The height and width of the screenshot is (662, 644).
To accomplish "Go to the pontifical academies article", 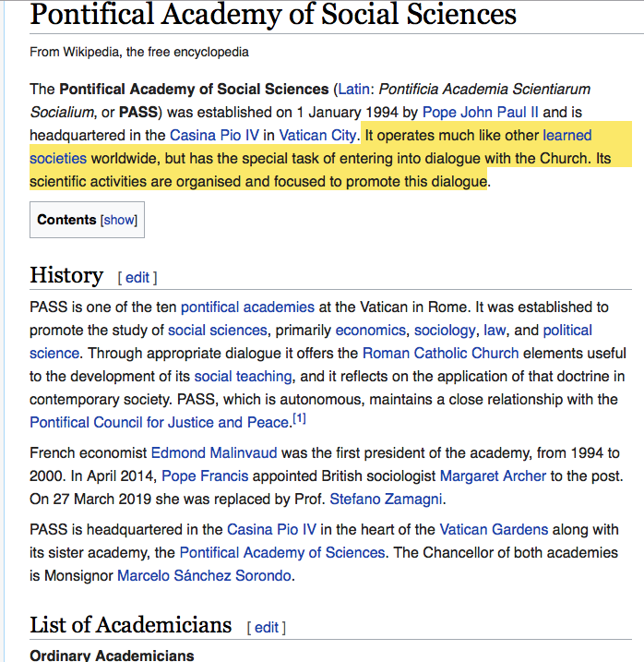I will point(247,307).
